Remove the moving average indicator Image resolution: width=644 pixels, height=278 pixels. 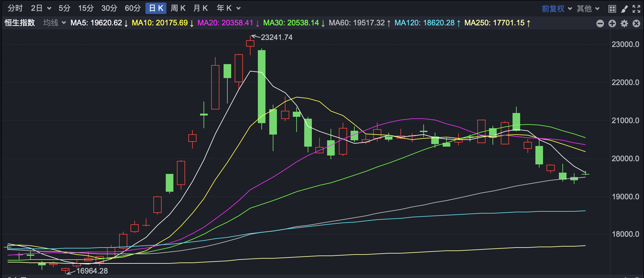636,23
